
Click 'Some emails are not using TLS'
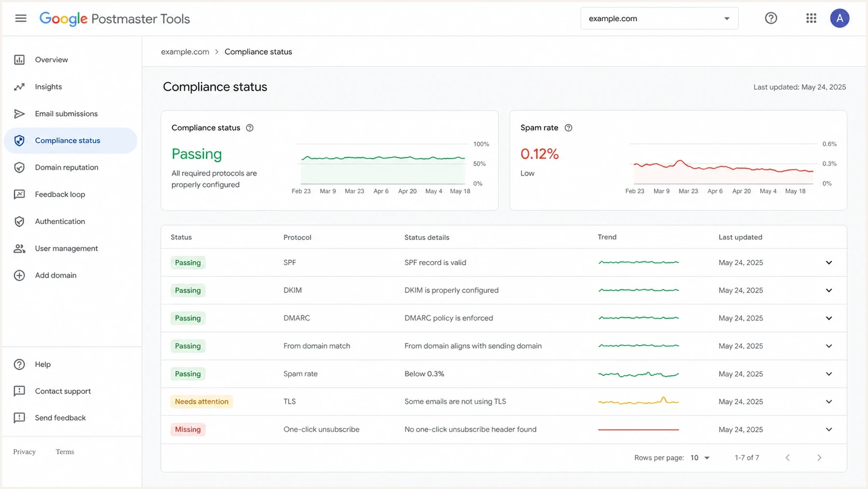(x=455, y=402)
